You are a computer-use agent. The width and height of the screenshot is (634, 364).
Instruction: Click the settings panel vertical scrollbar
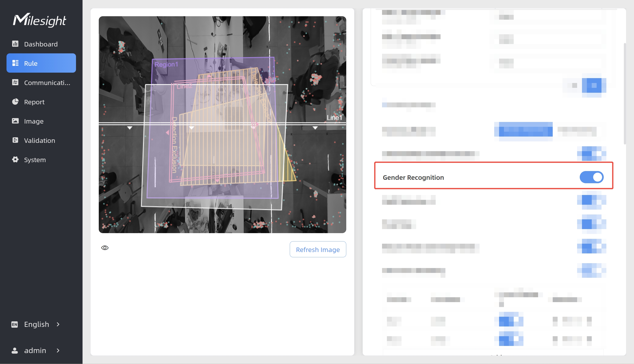tap(625, 94)
